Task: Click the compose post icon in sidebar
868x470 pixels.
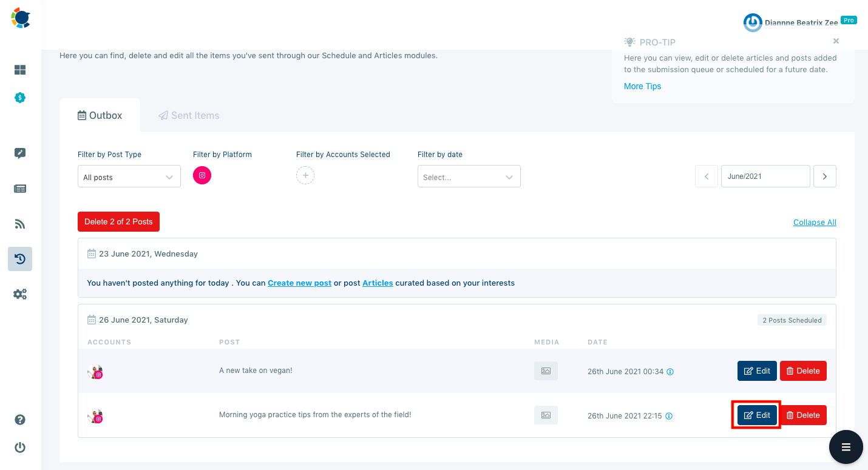Action: [x=20, y=153]
